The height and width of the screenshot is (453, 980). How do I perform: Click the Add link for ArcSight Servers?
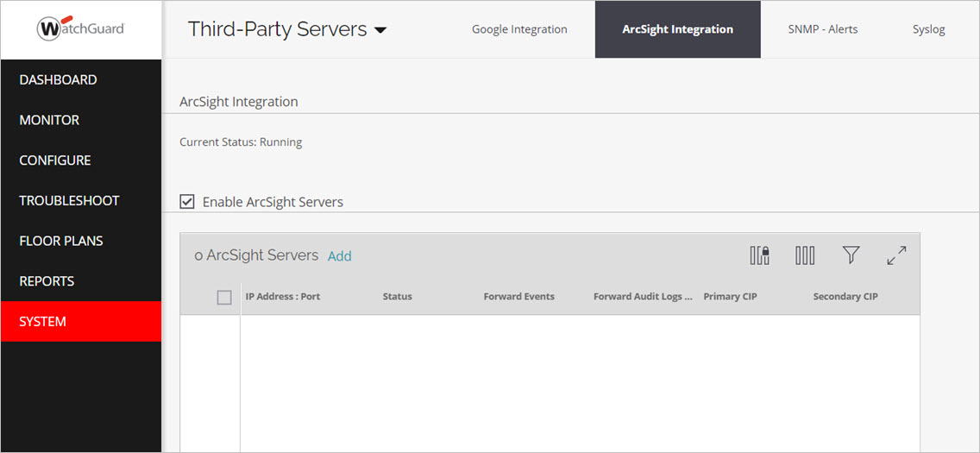pyautogui.click(x=339, y=256)
